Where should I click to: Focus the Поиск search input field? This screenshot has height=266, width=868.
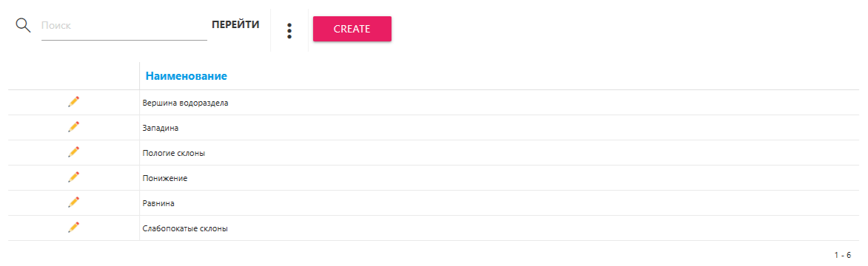[x=124, y=27]
